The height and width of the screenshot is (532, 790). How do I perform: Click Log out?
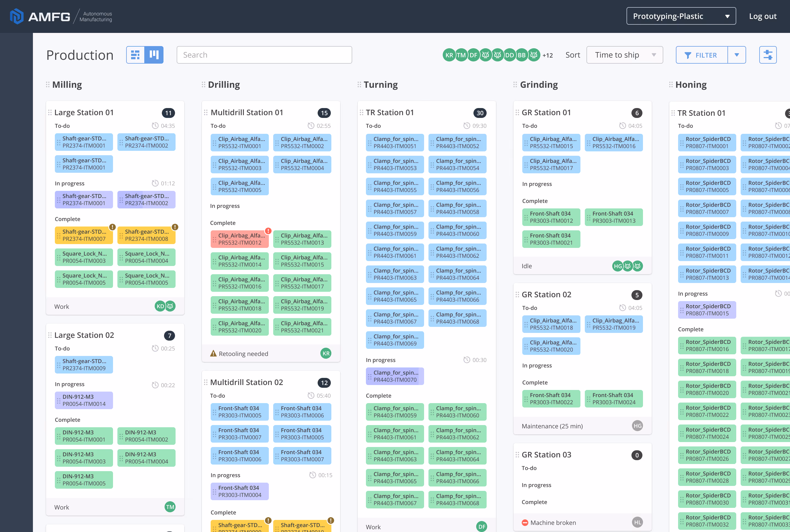[x=763, y=16]
